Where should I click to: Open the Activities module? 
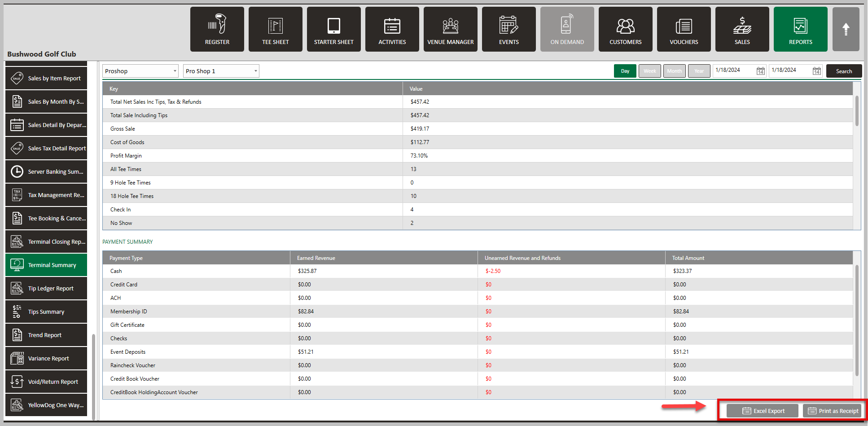coord(392,29)
